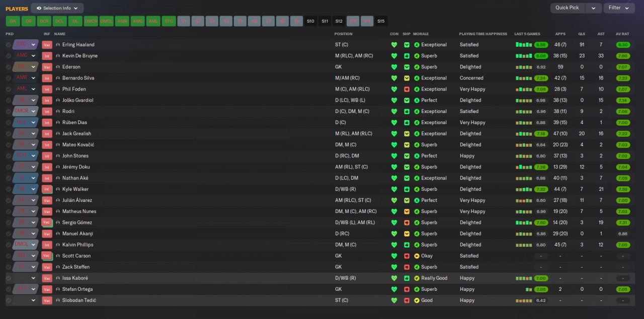Click the sharpness icon for Kyle Walker

407,189
